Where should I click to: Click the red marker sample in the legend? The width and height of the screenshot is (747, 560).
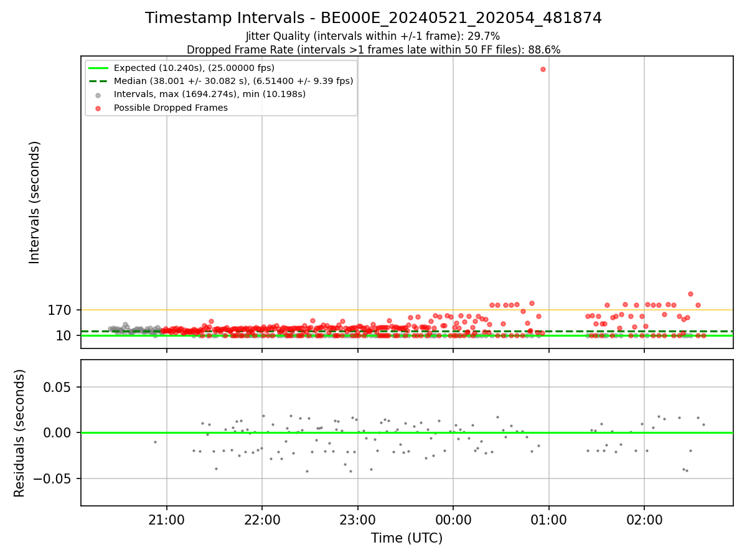coord(98,108)
